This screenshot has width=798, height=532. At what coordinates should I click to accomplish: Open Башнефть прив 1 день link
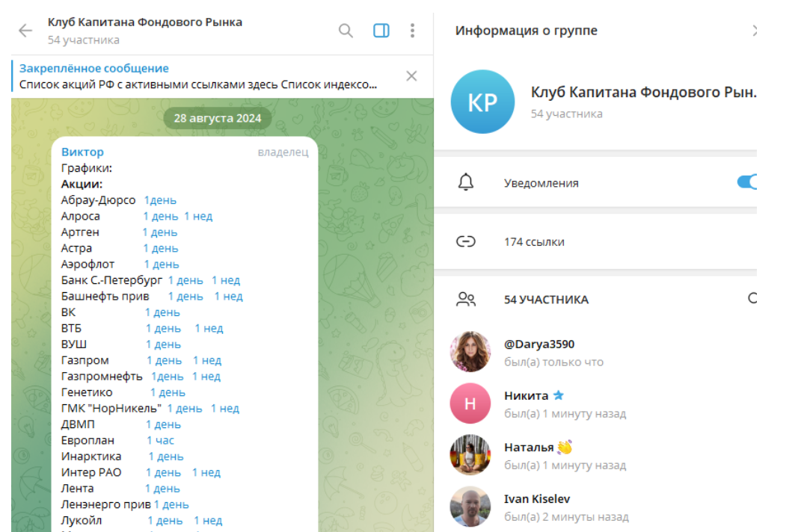(185, 297)
